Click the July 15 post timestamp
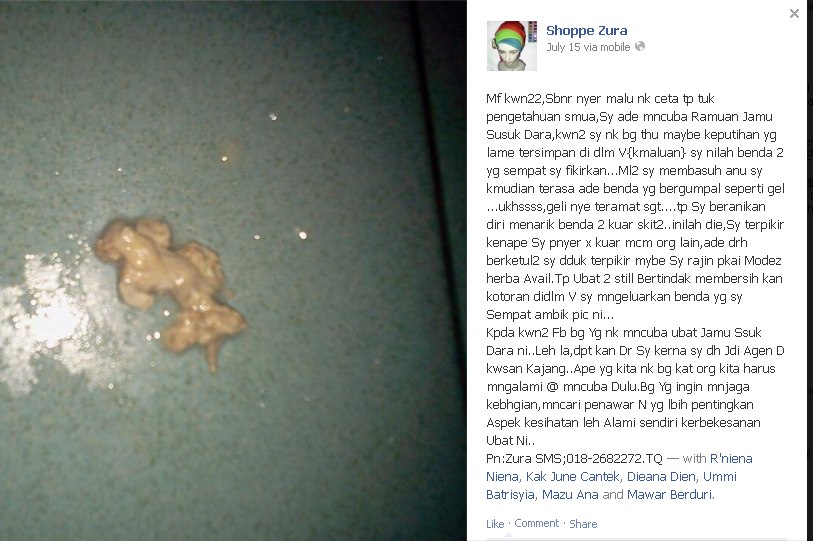 (563, 47)
